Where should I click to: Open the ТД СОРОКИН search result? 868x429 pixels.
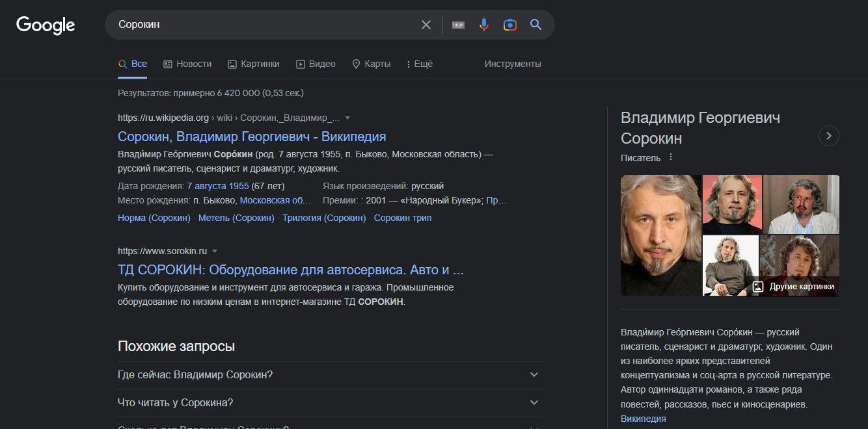point(290,270)
